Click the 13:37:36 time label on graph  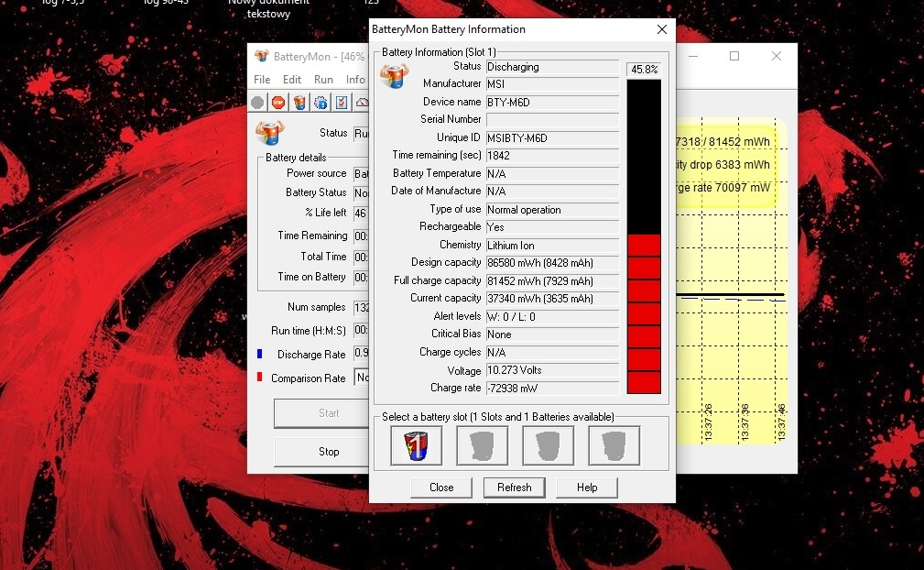pyautogui.click(x=745, y=422)
